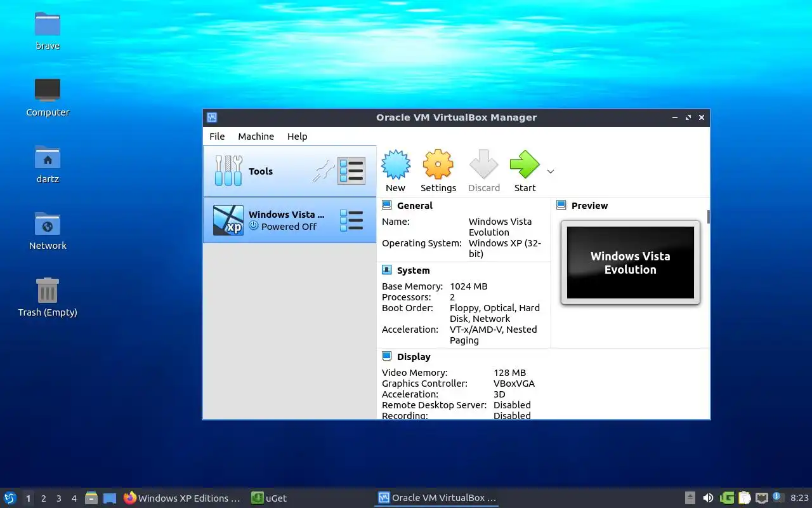812x508 pixels.
Task: Expand the Start button dropdown arrow
Action: coord(551,171)
